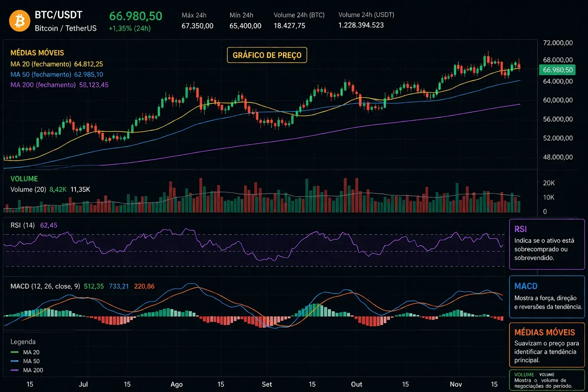588x392 pixels.
Task: Click the Volume 24h (USDT) value 1.228.394.523
Action: coord(361,25)
